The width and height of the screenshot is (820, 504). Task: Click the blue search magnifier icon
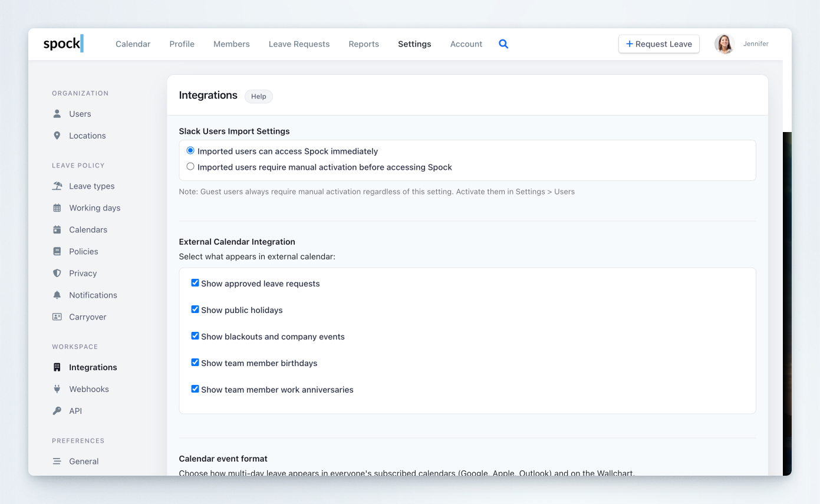(x=503, y=44)
